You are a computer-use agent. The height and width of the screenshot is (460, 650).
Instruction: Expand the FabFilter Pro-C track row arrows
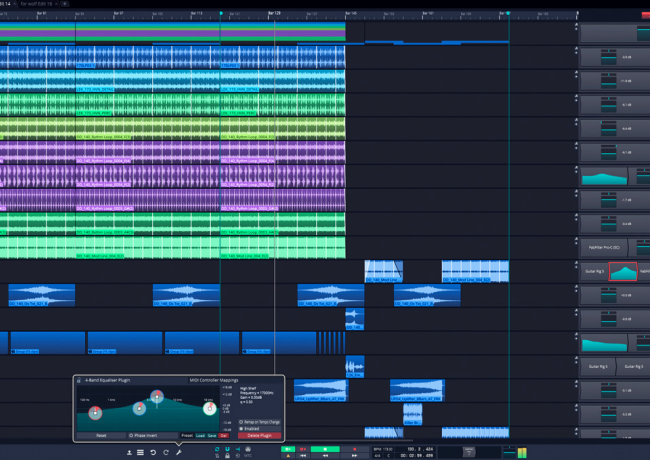(x=576, y=242)
